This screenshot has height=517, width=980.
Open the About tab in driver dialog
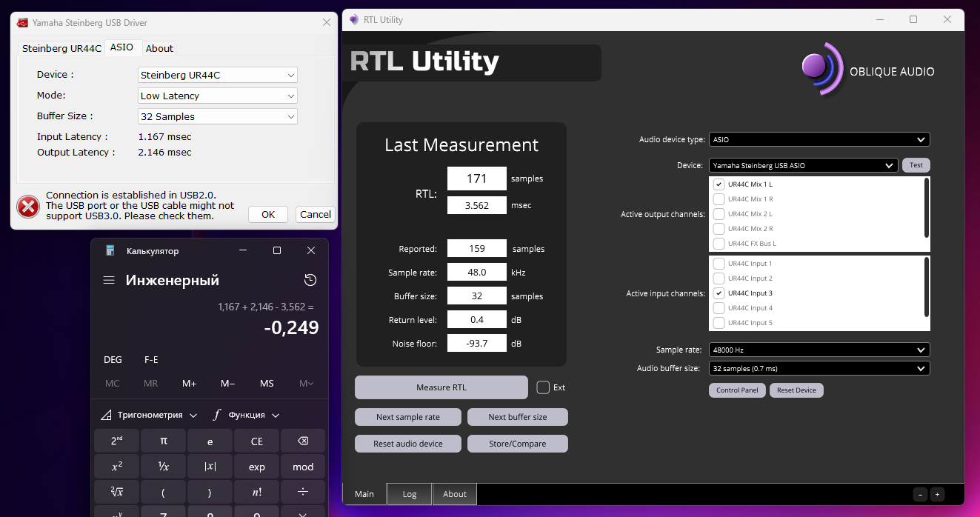pos(159,48)
